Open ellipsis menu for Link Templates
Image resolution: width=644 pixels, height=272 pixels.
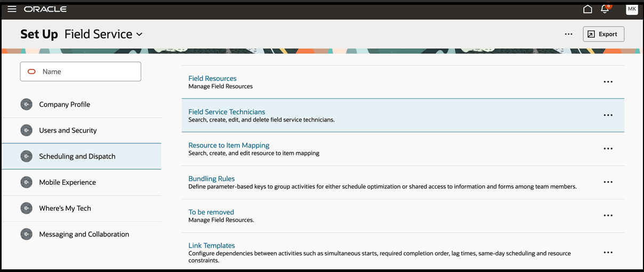coord(608,252)
